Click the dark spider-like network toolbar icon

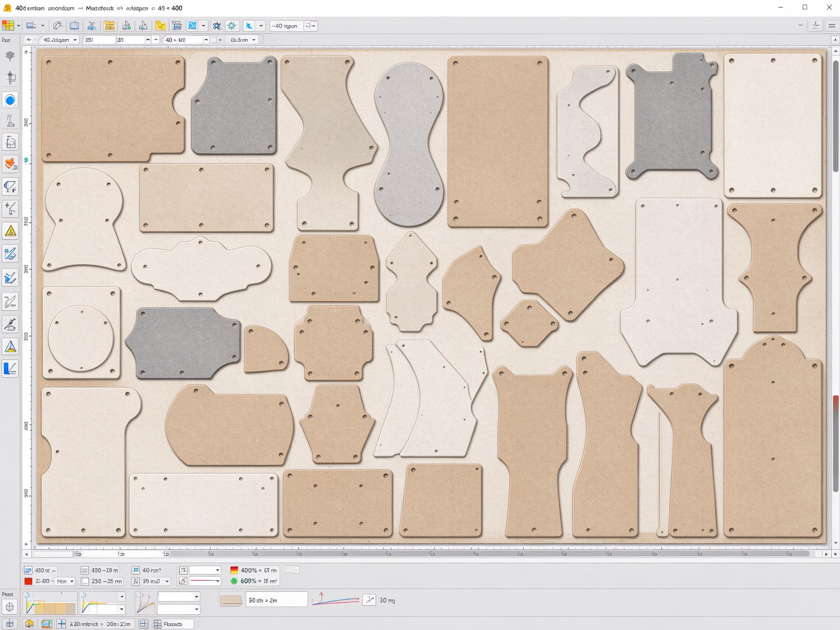217,26
